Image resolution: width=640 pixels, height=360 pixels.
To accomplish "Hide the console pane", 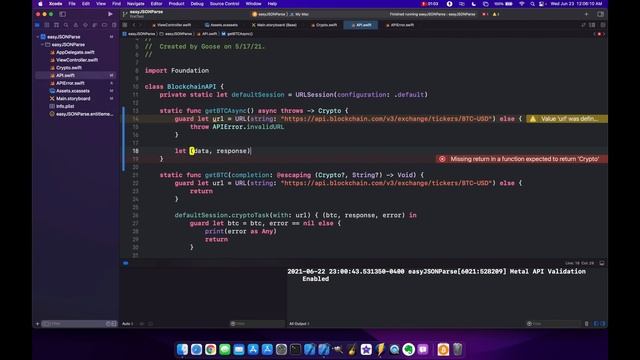I will [x=602, y=324].
